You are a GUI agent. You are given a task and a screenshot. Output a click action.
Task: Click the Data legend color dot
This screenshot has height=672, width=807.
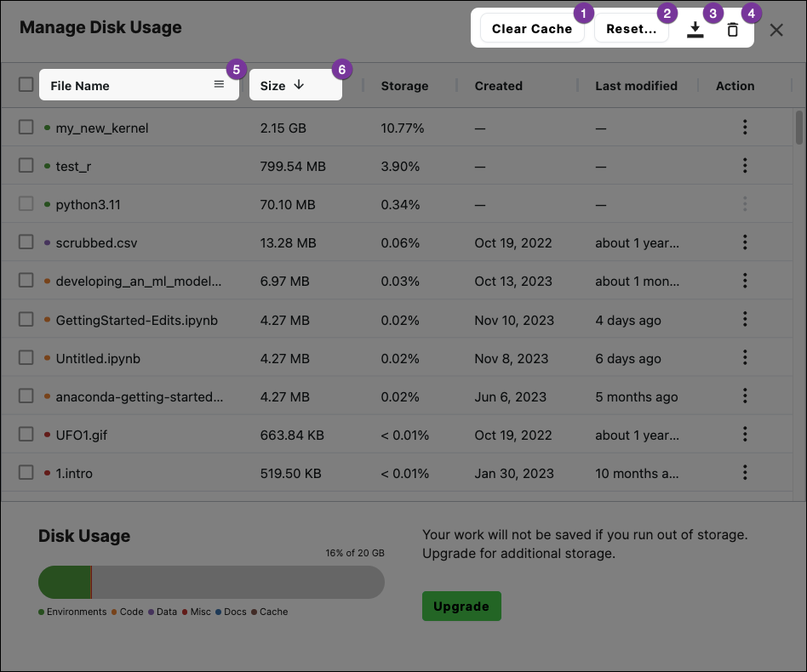coord(152,612)
